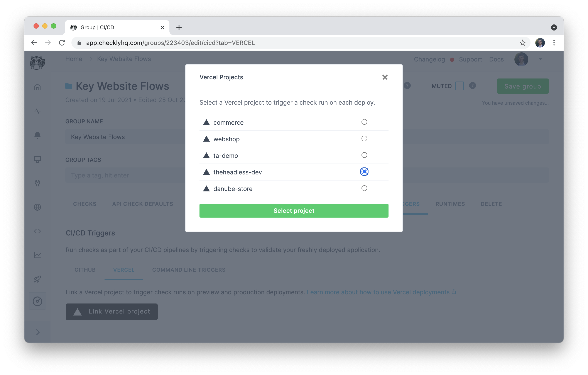Choose the webshop project radio option
Screen dimensions: 588x375
364,139
